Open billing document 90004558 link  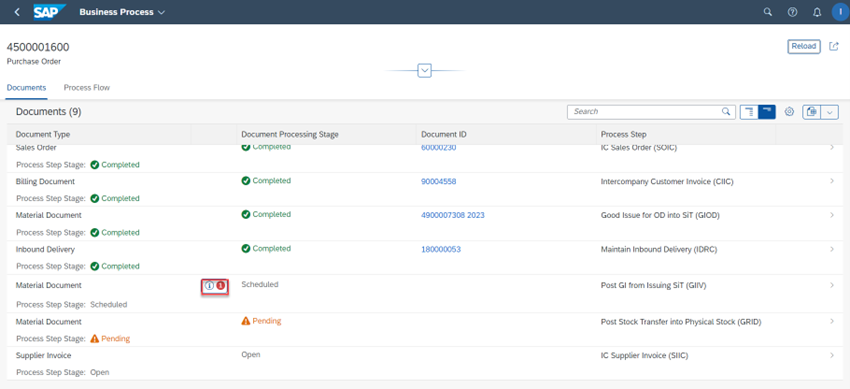pos(439,181)
